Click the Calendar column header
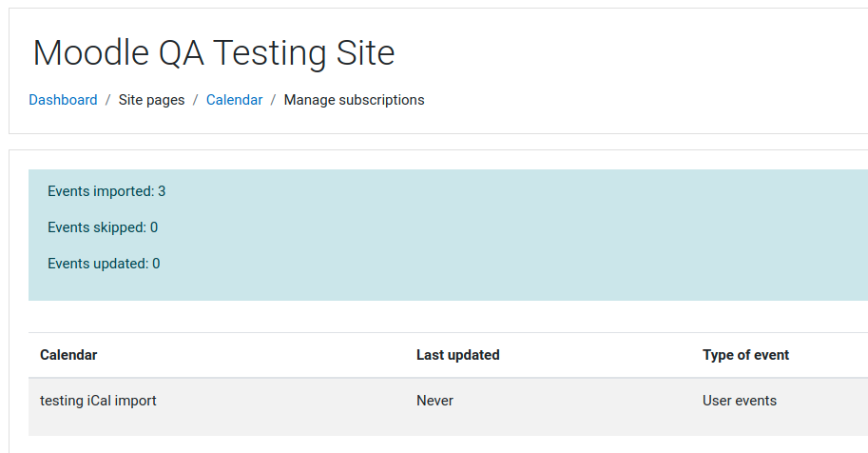Screen dimensions: 868x453 (x=68, y=355)
